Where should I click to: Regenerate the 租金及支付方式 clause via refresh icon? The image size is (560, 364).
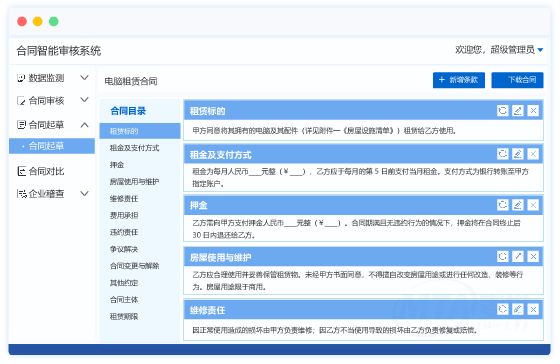coord(502,154)
